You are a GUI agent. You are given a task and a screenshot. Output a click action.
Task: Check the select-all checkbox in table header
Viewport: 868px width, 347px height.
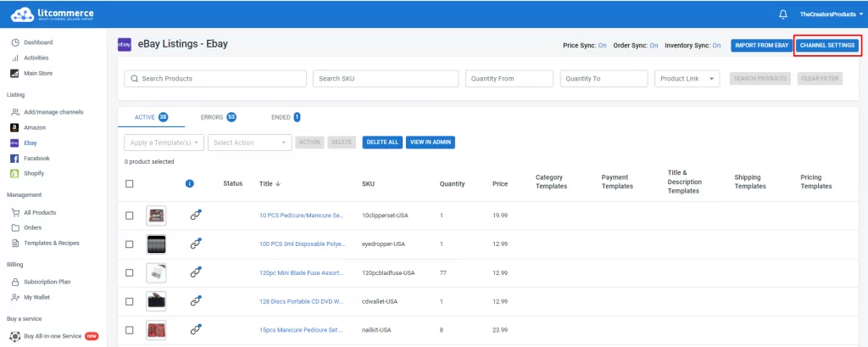tap(129, 183)
